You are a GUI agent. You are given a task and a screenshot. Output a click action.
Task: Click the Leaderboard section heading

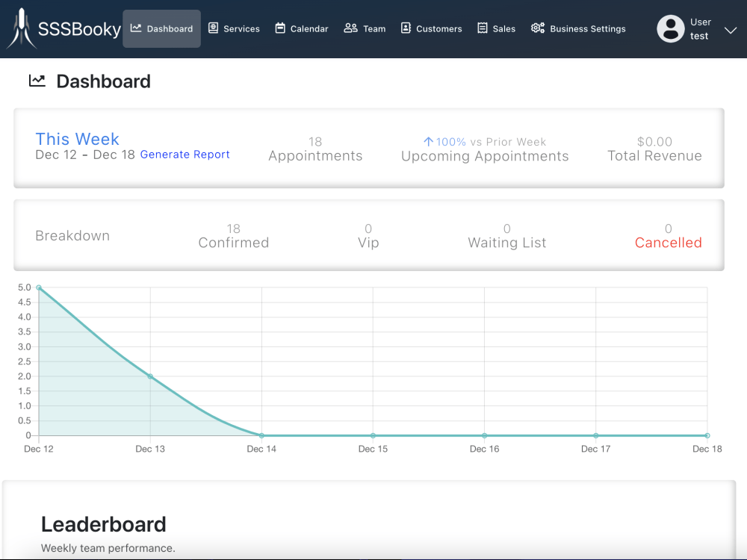pos(104,525)
